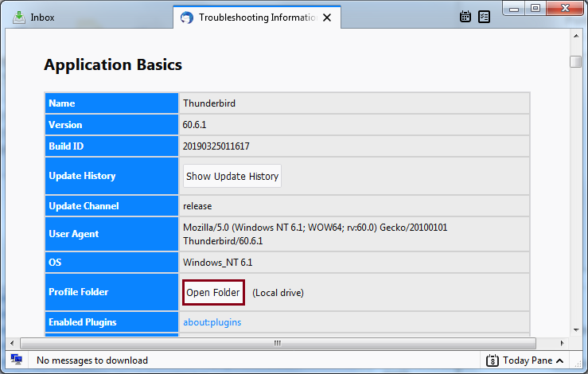Image resolution: width=588 pixels, height=374 pixels.
Task: Click the 'Update Channel' row header
Action: pyautogui.click(x=111, y=205)
